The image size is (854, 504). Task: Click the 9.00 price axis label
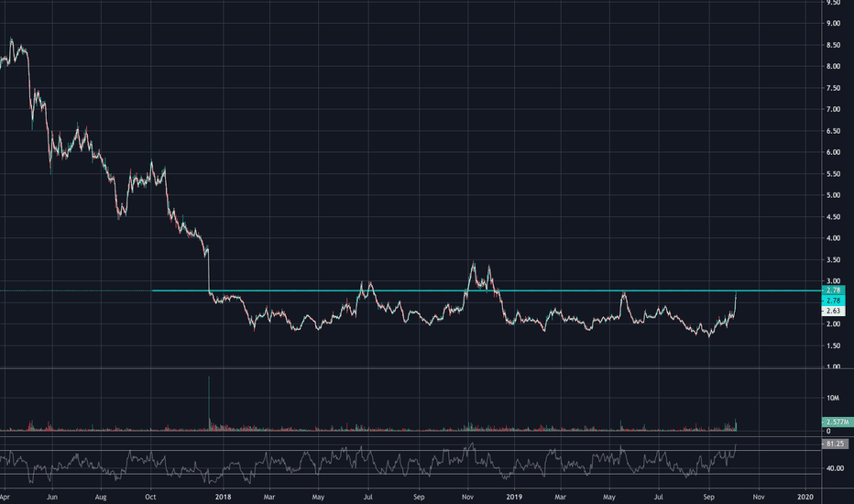(x=833, y=24)
